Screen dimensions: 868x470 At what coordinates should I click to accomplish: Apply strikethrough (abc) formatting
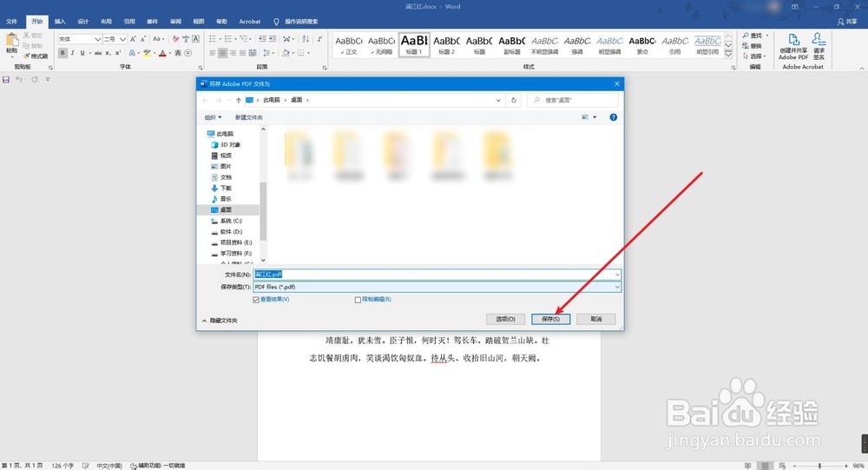tap(98, 53)
